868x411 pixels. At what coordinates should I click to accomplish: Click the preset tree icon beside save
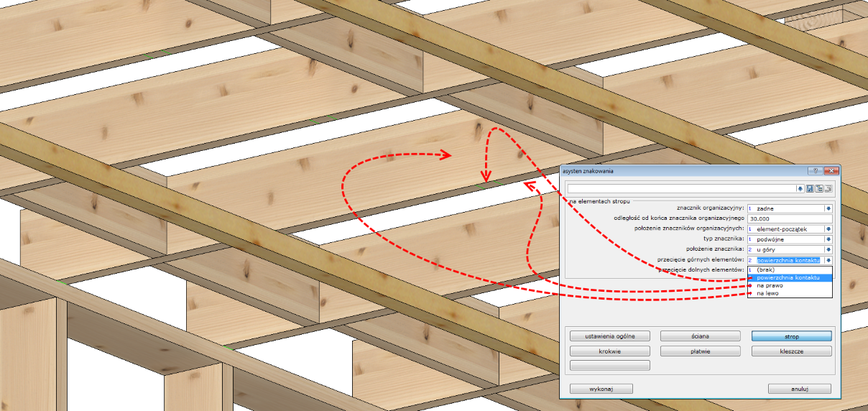(819, 188)
